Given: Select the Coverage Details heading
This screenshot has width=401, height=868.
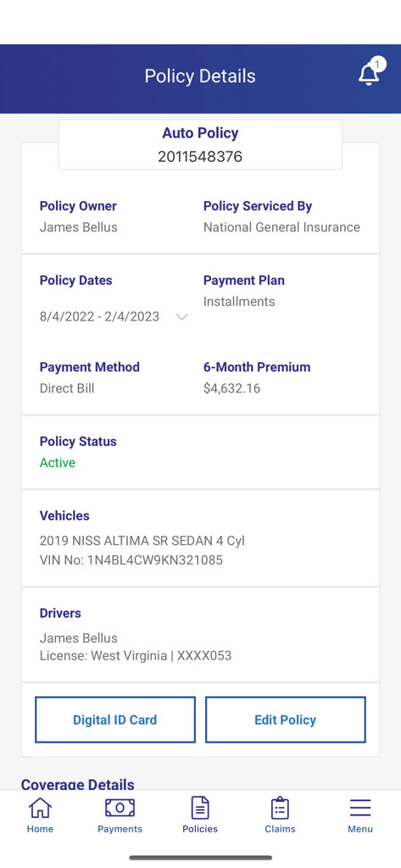Looking at the screenshot, I should (77, 784).
